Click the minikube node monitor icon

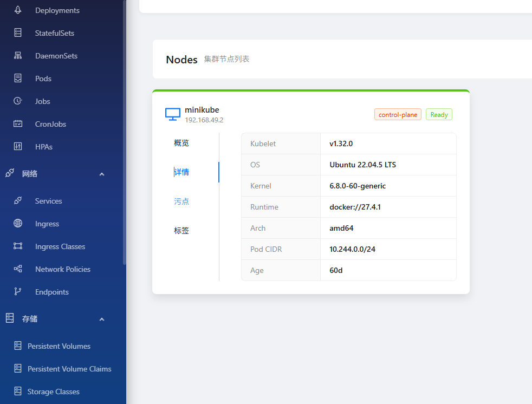pos(173,114)
